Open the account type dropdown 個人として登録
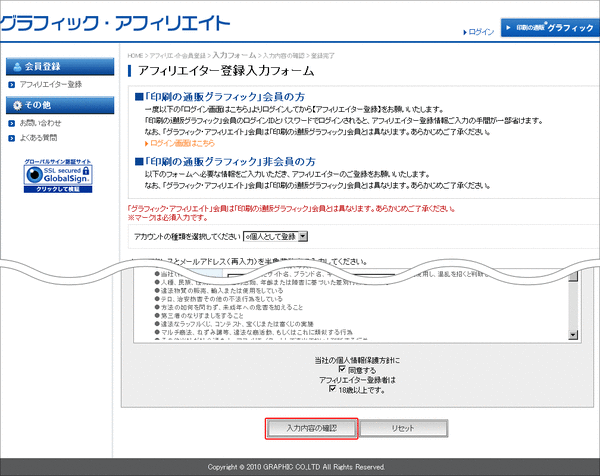 tap(276, 236)
